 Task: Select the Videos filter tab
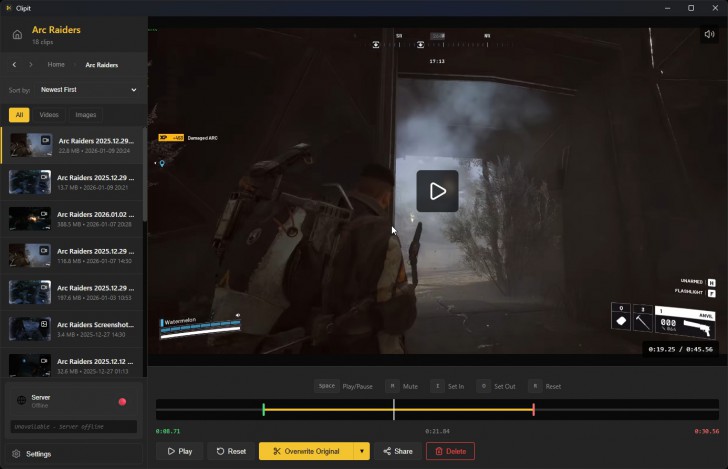tap(49, 115)
